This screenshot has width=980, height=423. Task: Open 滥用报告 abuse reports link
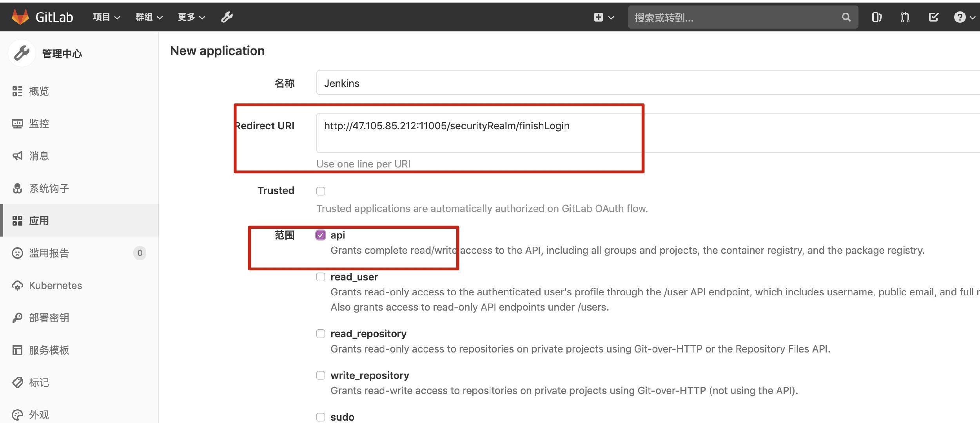click(49, 253)
